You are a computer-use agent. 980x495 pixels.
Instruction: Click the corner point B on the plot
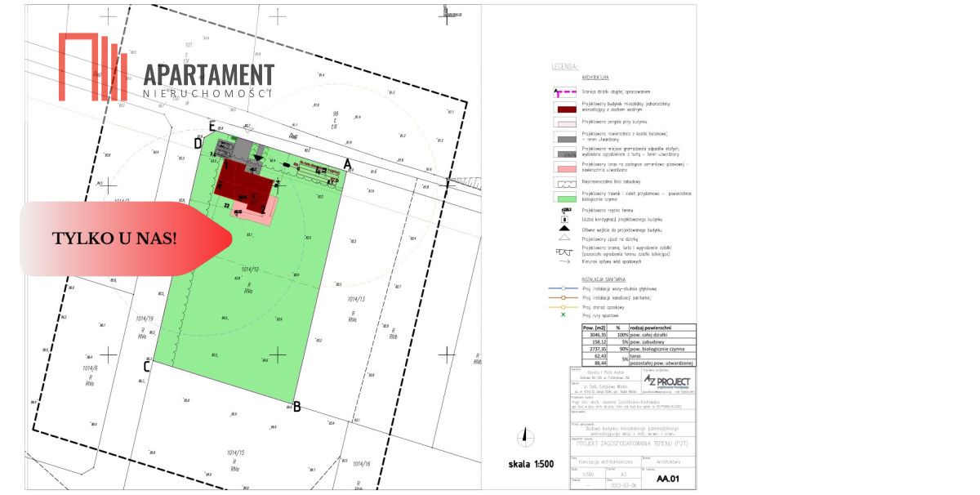[297, 406]
